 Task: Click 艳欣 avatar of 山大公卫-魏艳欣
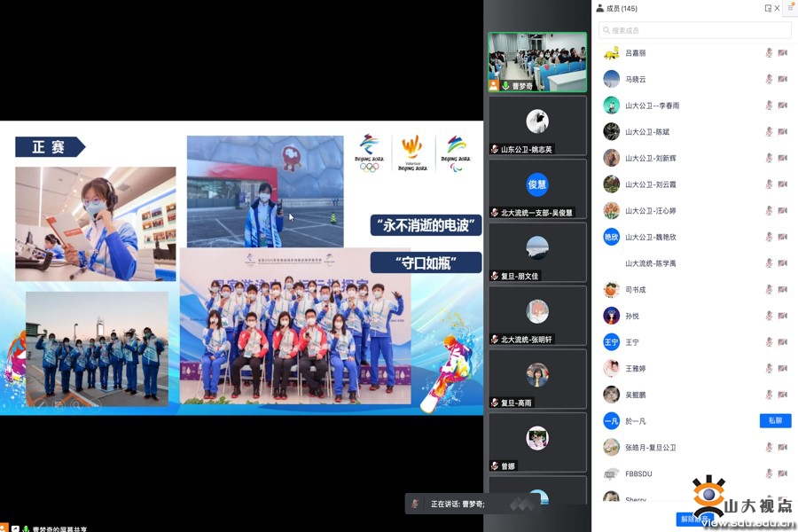coord(611,237)
